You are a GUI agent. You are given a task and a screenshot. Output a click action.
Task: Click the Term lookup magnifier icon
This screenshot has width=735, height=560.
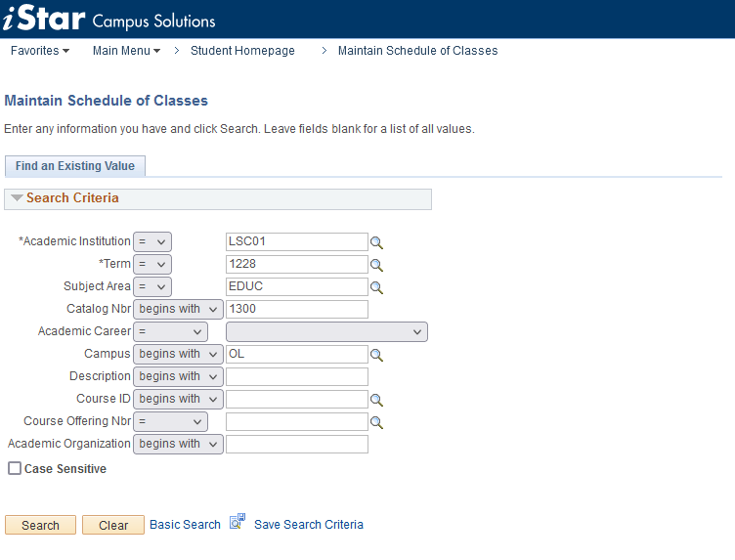coord(376,265)
